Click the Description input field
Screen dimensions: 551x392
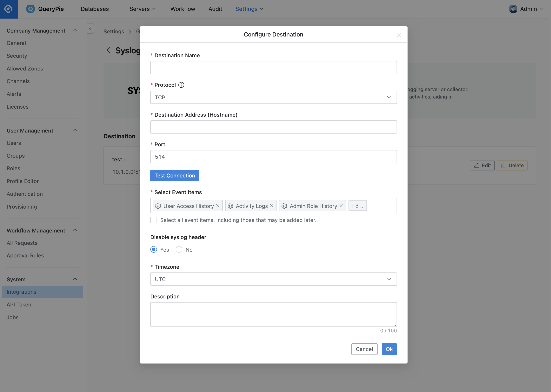273,314
